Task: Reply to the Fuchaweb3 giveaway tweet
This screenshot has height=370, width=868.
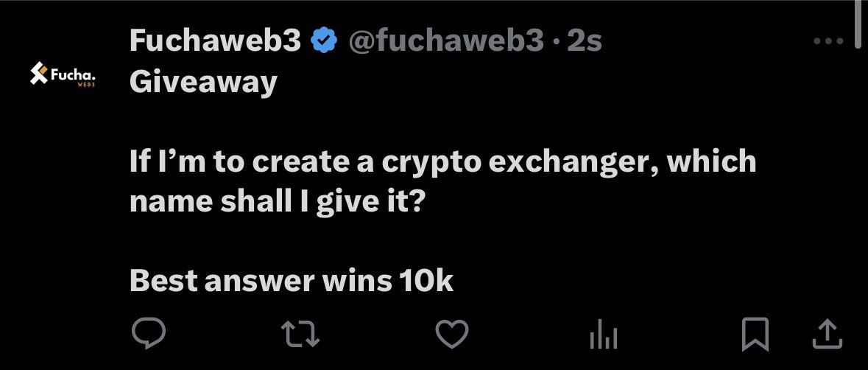Action: 149,335
